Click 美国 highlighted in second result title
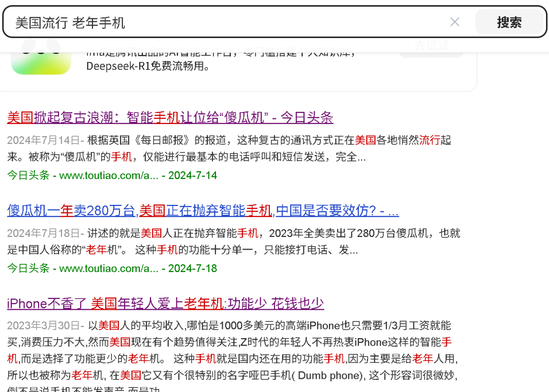549x392 pixels. [x=152, y=210]
